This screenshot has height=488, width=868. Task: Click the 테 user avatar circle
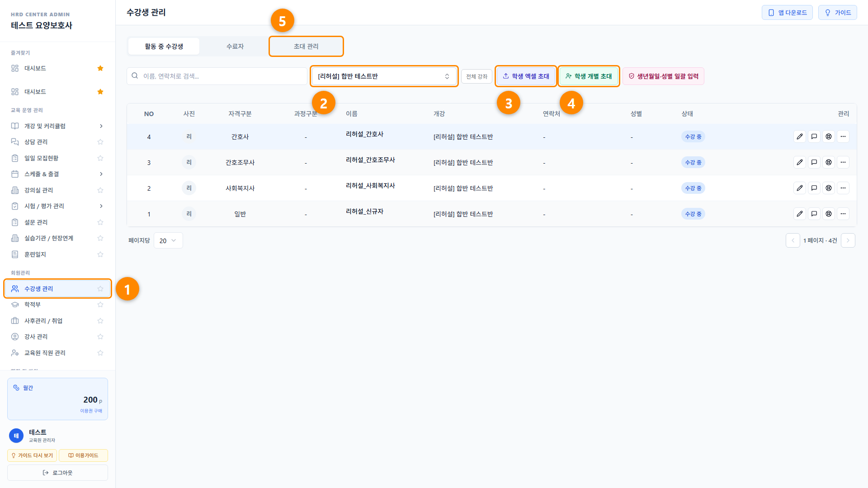pyautogui.click(x=16, y=436)
